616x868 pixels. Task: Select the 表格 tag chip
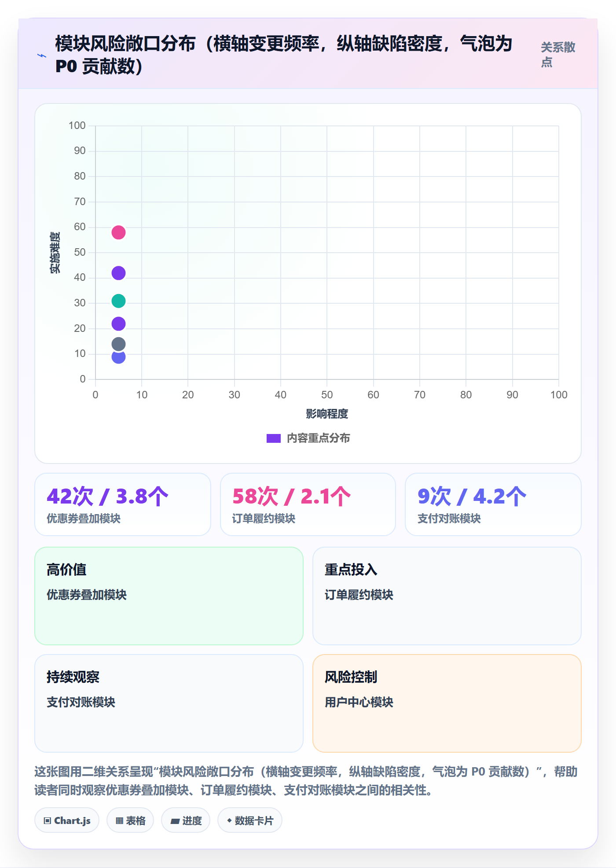pos(130,820)
